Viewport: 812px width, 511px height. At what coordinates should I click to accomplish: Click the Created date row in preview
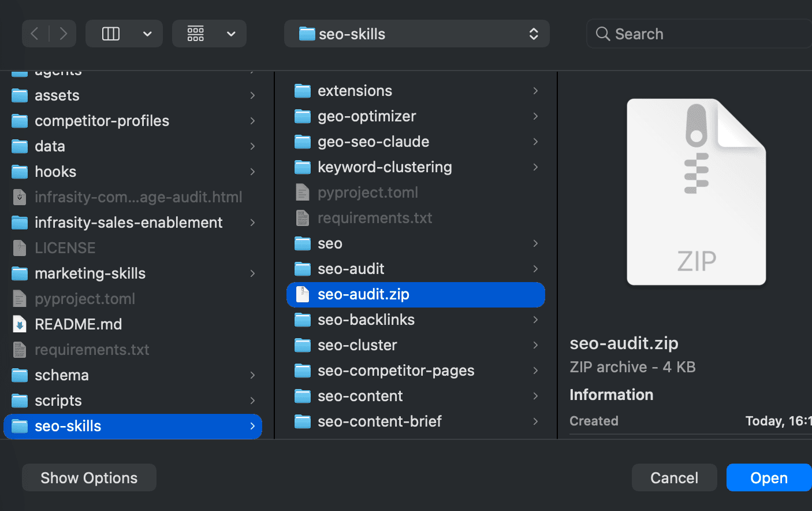point(691,421)
